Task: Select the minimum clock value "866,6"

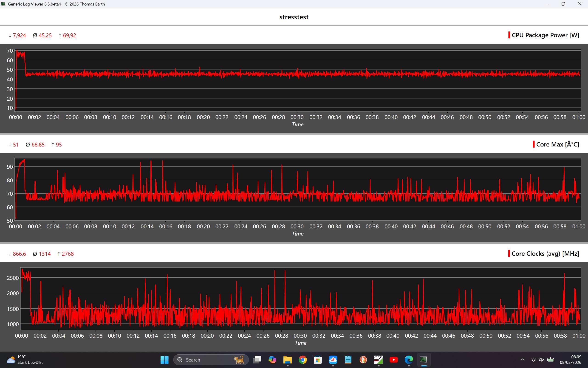Action: (x=20, y=254)
